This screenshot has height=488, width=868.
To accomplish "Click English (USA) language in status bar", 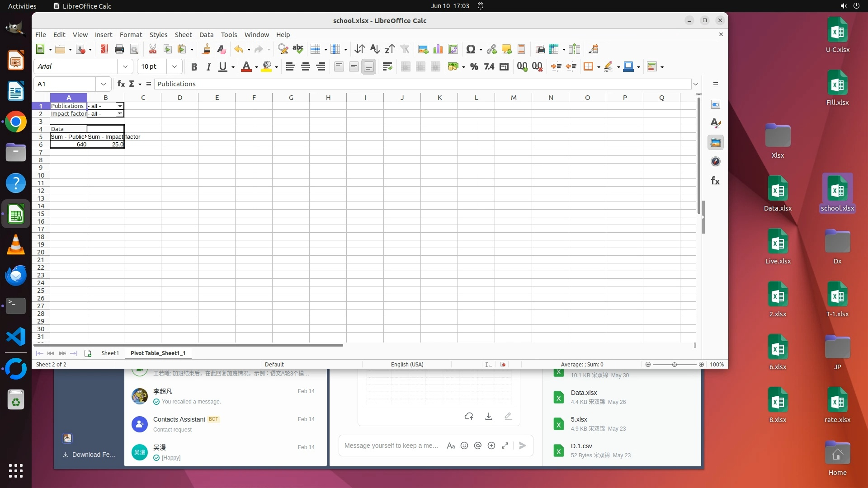I will [407, 364].
